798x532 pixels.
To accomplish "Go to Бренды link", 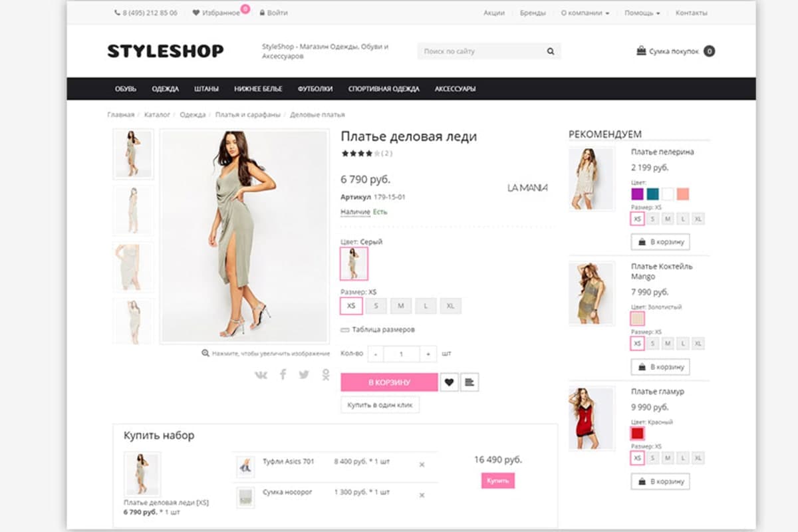I will 533,13.
